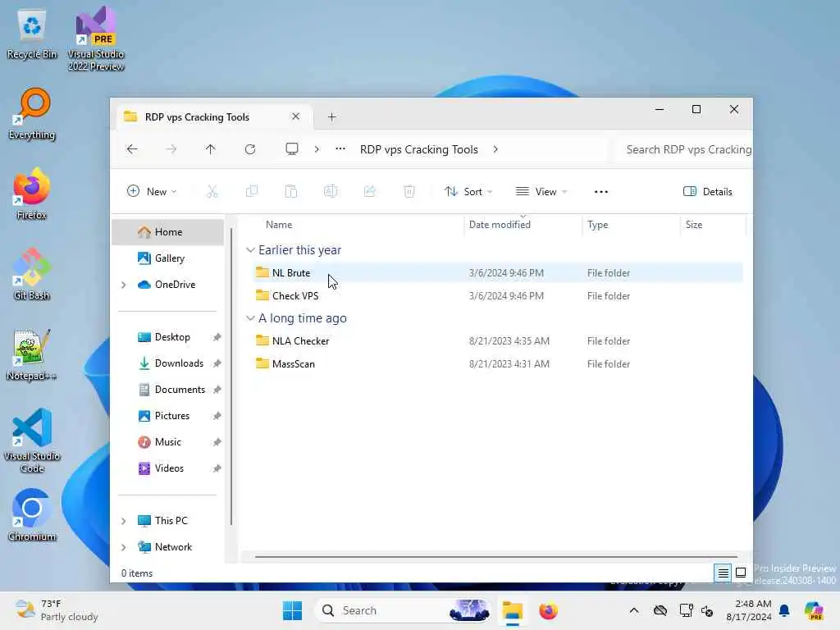Go back in File Explorer
This screenshot has height=630, width=840.
click(132, 149)
